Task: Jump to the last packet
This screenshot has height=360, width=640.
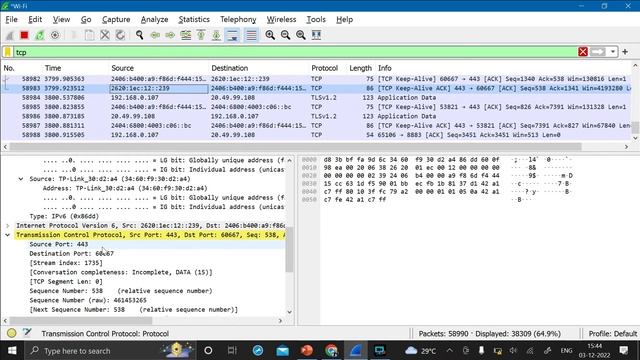Action: 216,36
